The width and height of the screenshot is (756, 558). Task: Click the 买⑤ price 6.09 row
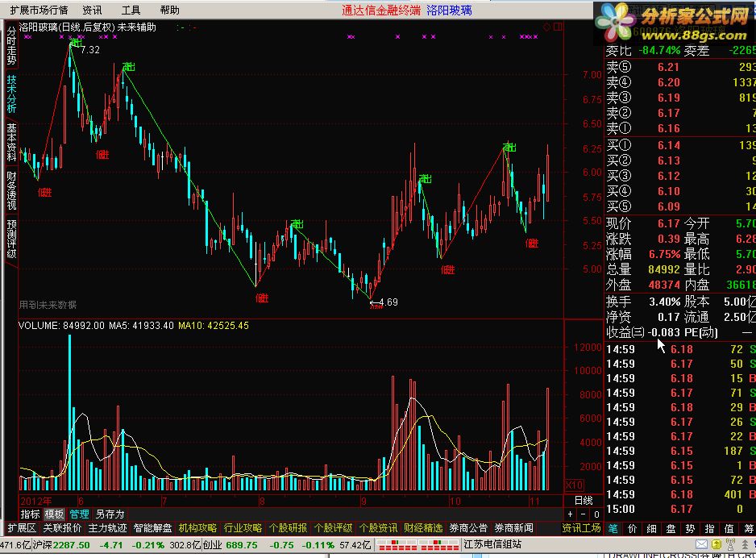[x=679, y=206]
